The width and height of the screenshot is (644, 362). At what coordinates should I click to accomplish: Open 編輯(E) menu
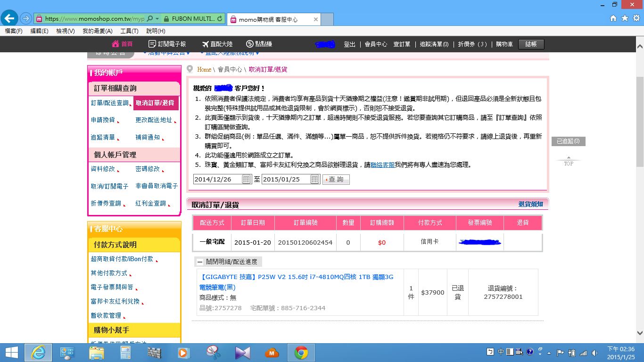click(39, 31)
